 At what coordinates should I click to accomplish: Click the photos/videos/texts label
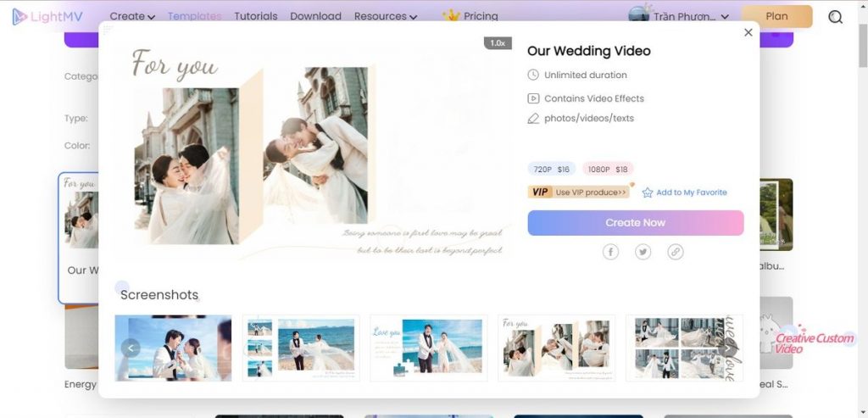[589, 119]
